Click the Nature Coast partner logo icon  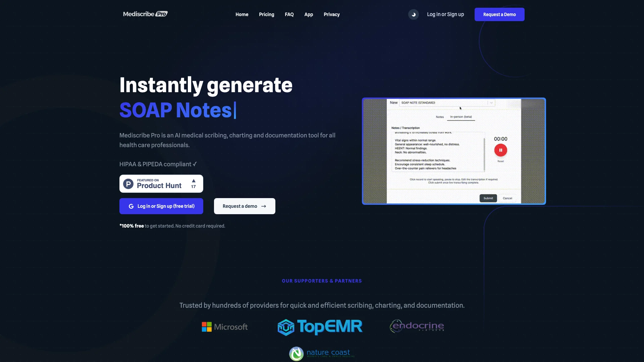pyautogui.click(x=297, y=354)
